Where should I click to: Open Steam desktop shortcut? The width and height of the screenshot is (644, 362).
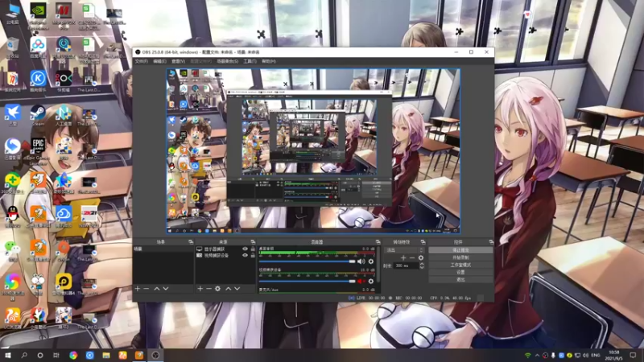(38, 115)
